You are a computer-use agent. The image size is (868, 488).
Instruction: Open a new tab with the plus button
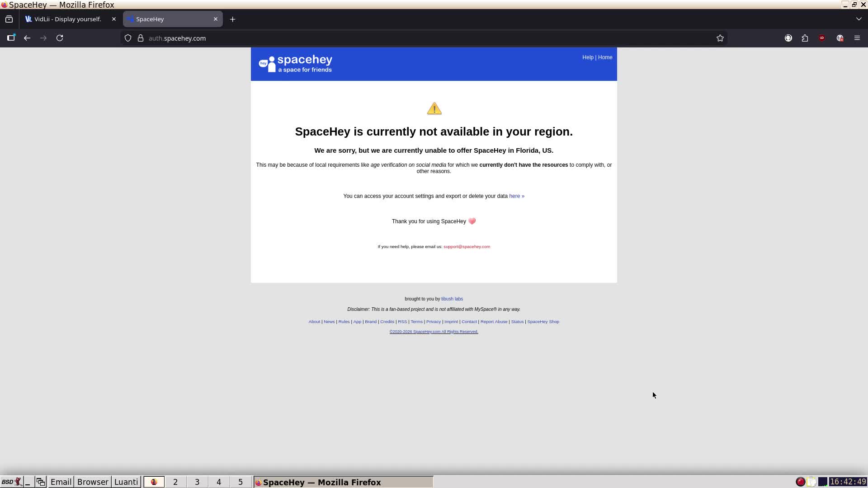pyautogui.click(x=232, y=19)
